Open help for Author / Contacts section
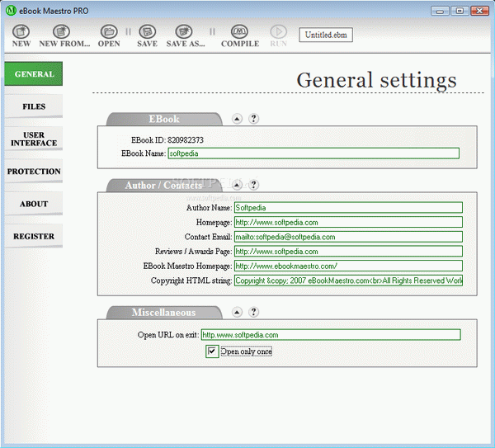495x448 pixels. coord(253,185)
